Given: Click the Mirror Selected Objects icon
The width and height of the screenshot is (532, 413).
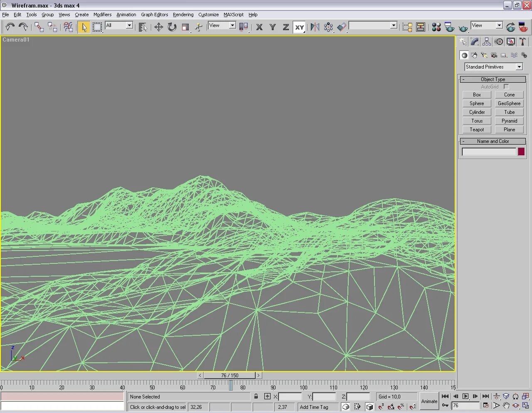Looking at the screenshot, I should click(x=315, y=27).
